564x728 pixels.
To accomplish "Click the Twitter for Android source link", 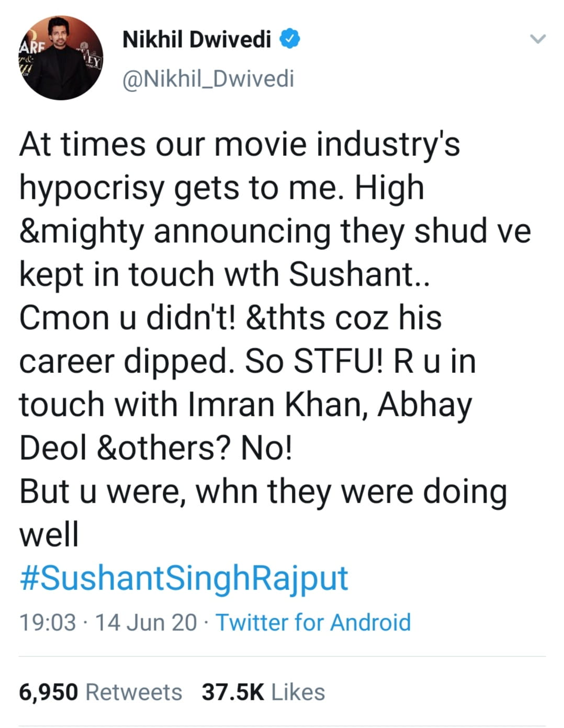I will [313, 622].
